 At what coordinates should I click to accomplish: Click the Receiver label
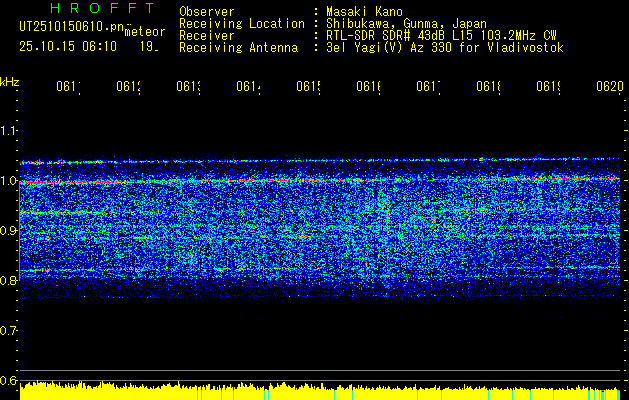click(x=207, y=36)
